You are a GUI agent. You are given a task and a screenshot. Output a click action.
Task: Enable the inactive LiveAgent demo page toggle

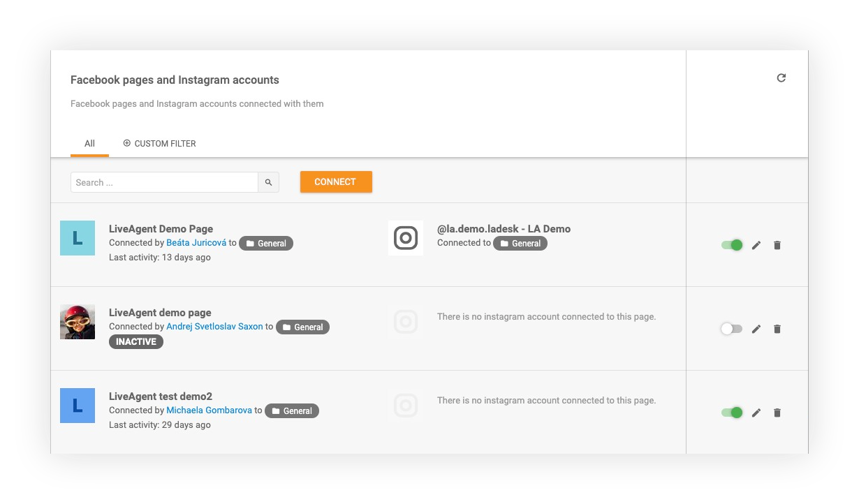731,329
